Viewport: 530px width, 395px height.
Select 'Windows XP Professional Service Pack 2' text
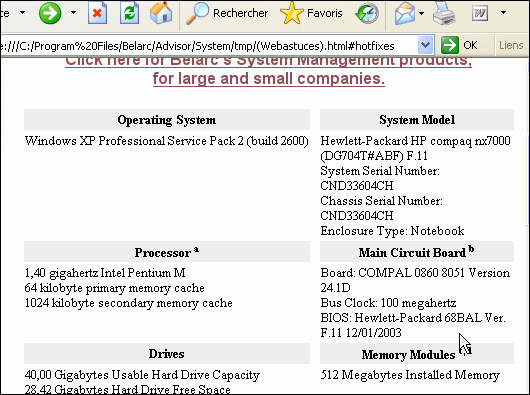pyautogui.click(x=134, y=141)
